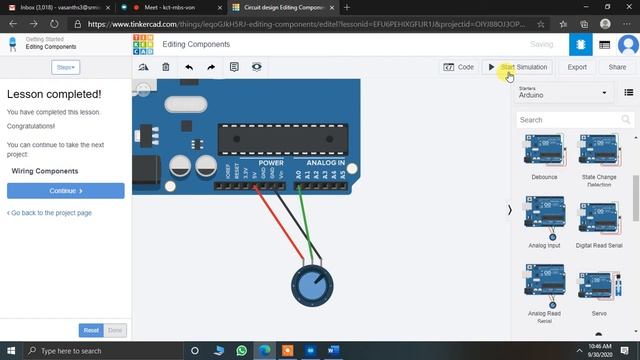
Task: Switch to the Inbox browser tab
Action: point(59,7)
